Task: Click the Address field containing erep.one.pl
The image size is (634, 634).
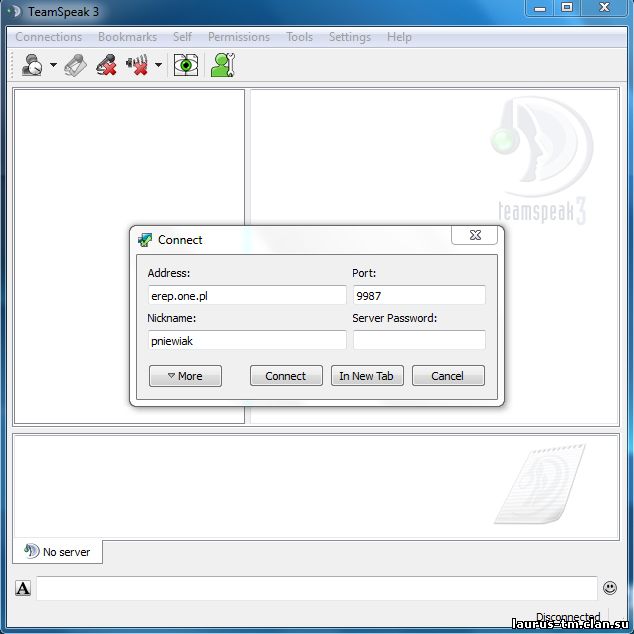Action: [x=247, y=295]
